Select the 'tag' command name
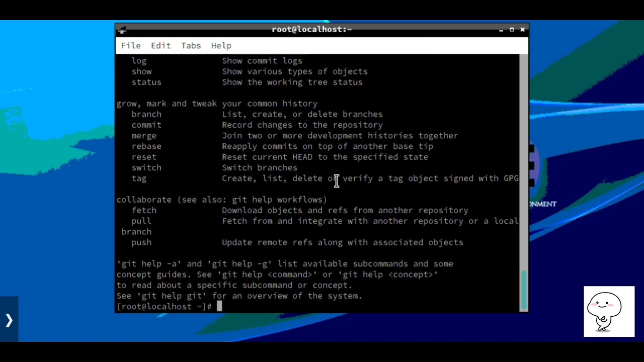 (139, 178)
